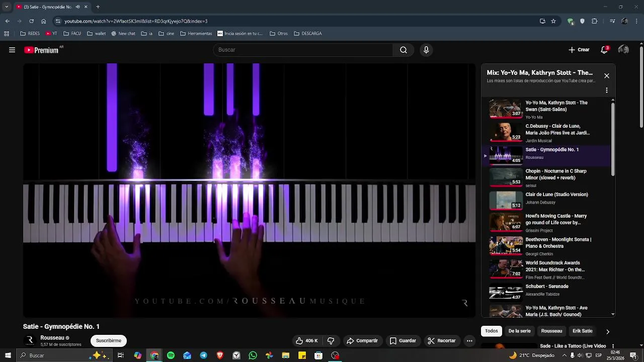The height and width of the screenshot is (362, 644).
Task: Open YouTube notifications bell
Action: (x=604, y=50)
